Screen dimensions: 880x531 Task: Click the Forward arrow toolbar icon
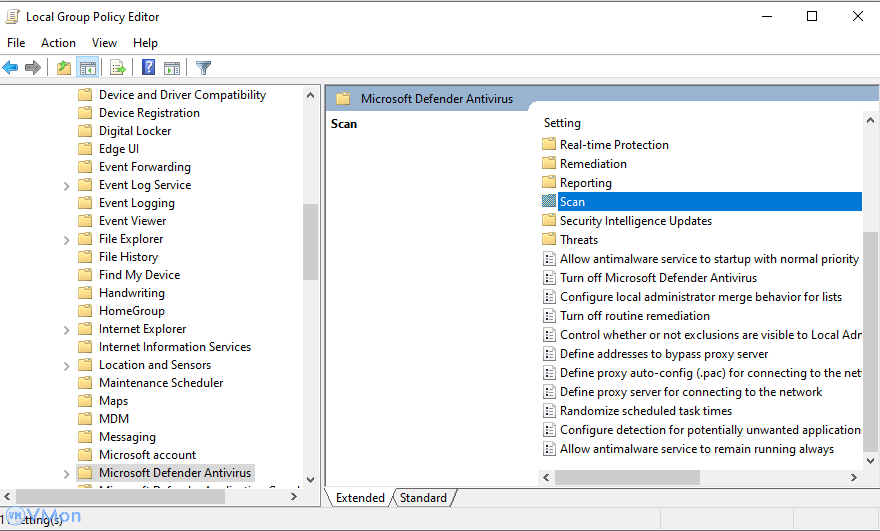(x=33, y=68)
